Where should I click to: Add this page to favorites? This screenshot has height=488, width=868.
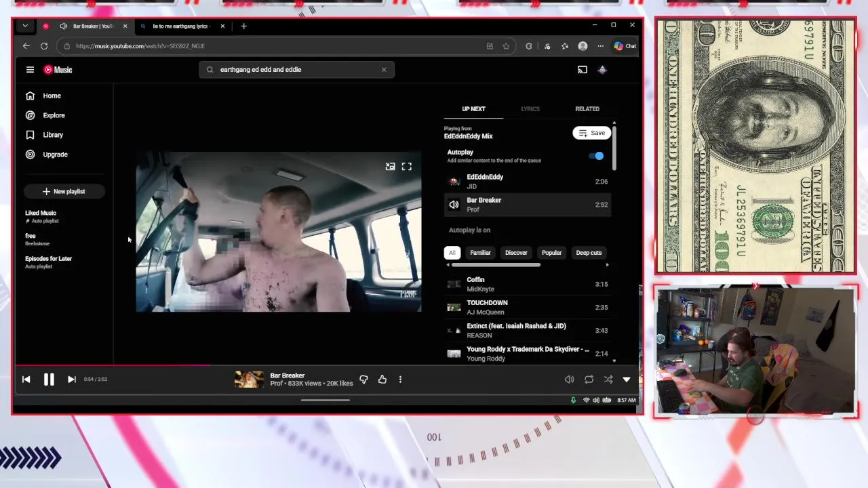point(506,46)
